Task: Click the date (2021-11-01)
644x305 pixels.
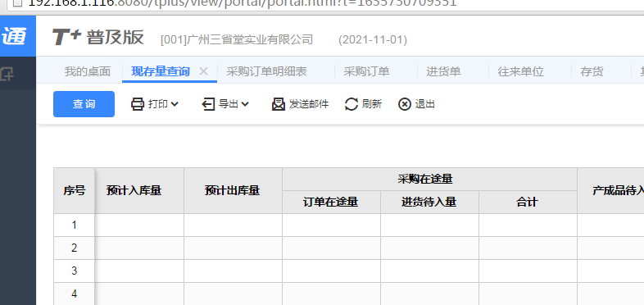Action: pos(373,40)
